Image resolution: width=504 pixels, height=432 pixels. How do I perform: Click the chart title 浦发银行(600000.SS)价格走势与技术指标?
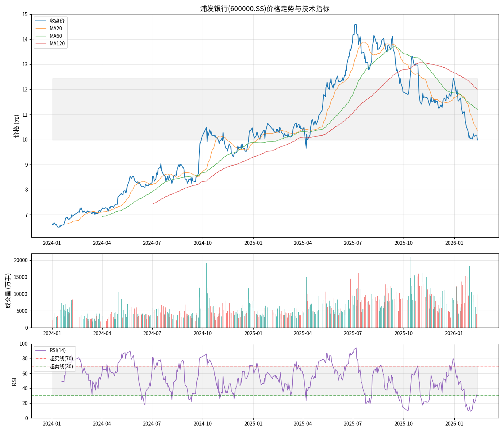coord(265,9)
